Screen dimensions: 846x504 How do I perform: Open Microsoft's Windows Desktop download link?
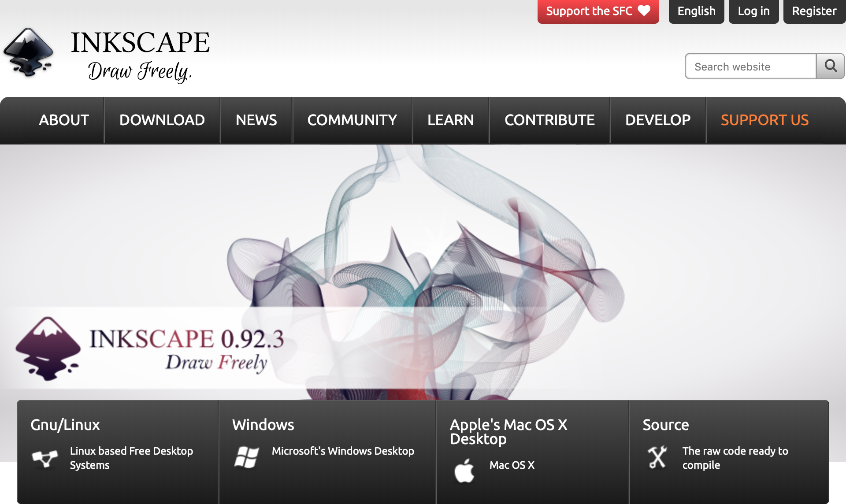click(x=343, y=451)
